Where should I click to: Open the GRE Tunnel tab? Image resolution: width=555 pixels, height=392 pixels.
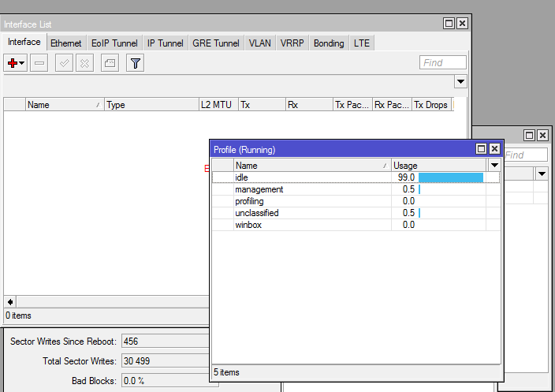(216, 43)
